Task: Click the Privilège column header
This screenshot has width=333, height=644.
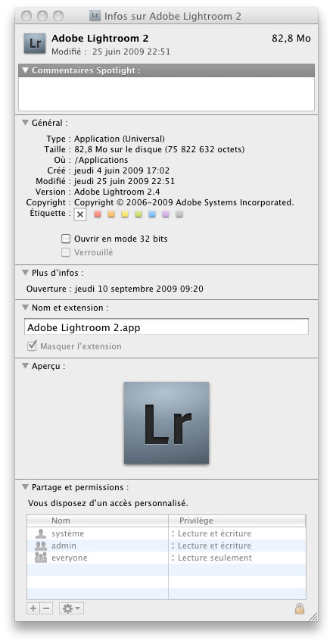Action: 238,521
